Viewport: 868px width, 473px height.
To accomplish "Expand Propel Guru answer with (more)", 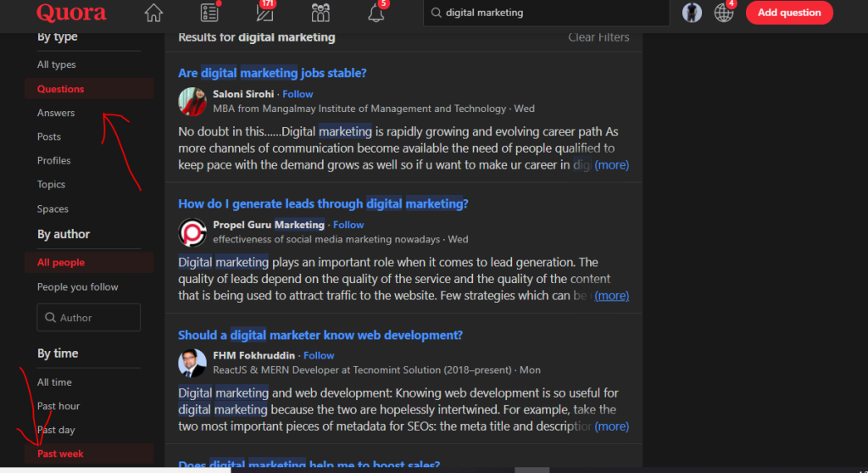I will [612, 296].
